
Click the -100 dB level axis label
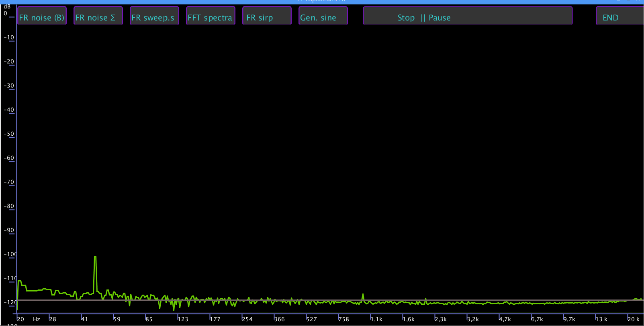click(x=10, y=254)
